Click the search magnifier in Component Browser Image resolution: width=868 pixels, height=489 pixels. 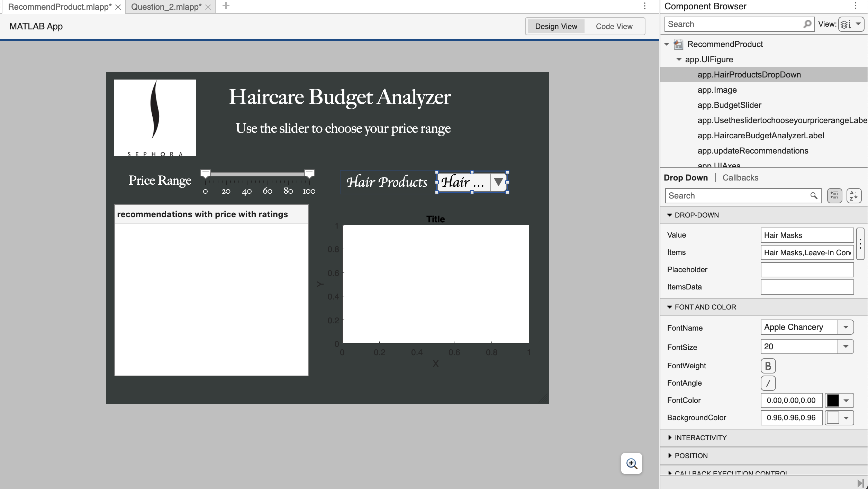[807, 24]
